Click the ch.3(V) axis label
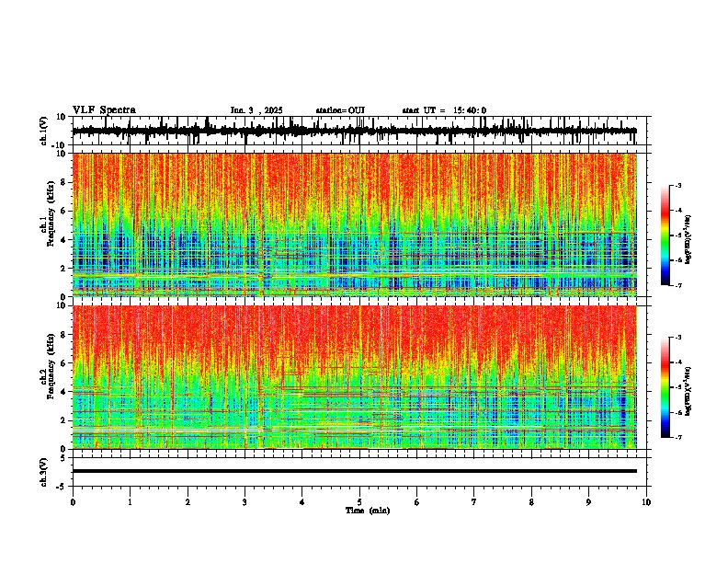 (x=44, y=472)
